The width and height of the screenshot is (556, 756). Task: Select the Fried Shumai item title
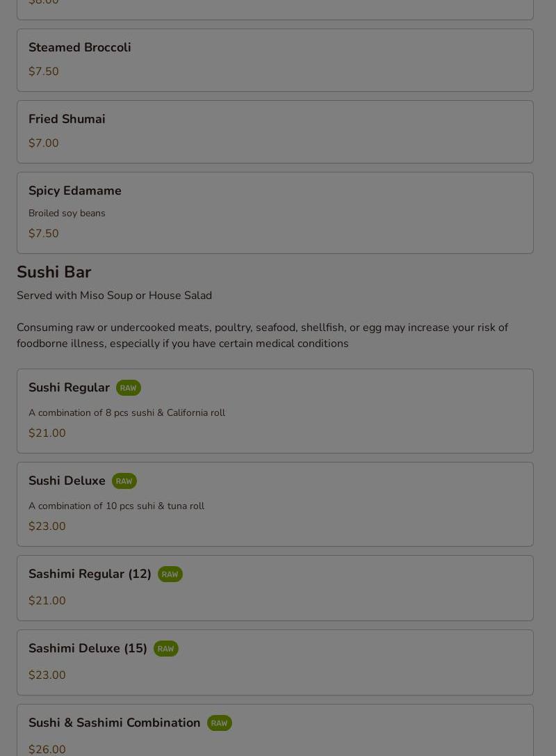(x=67, y=119)
